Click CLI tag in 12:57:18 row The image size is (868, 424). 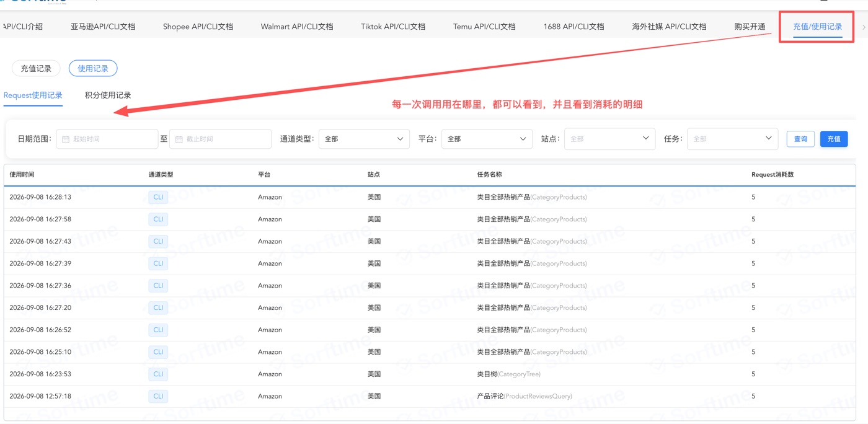(158, 396)
